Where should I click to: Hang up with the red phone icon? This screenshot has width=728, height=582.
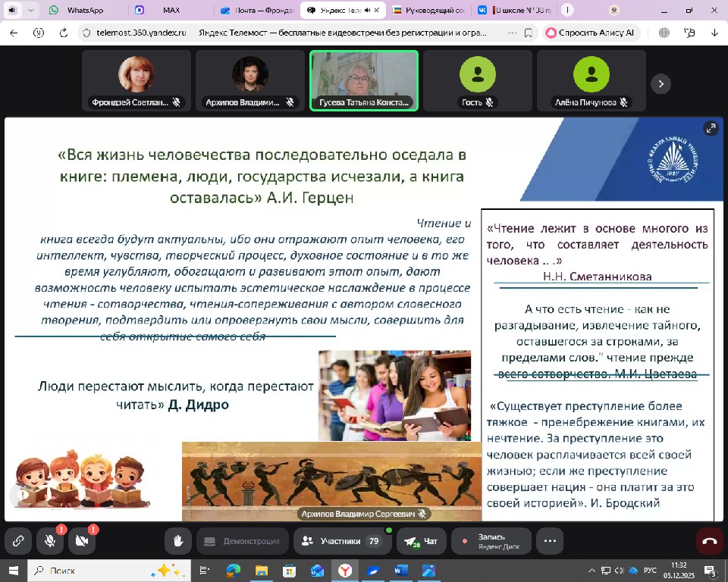click(x=710, y=541)
